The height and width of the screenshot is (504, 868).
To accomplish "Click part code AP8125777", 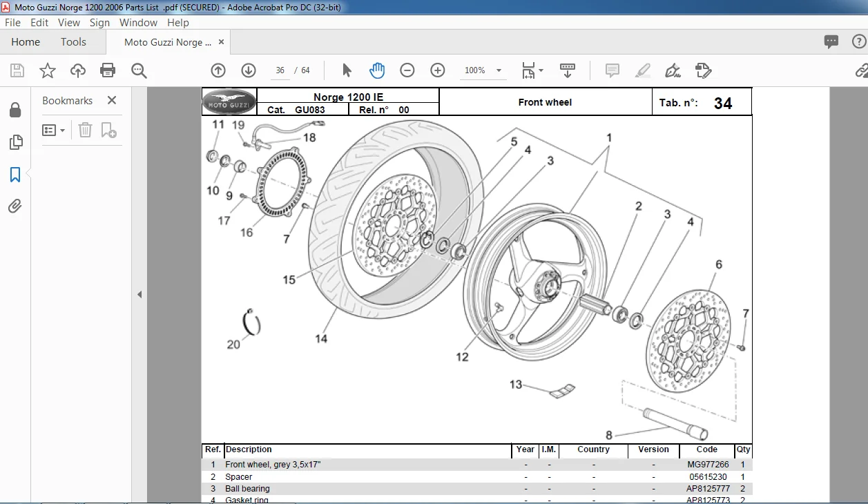I will (x=708, y=489).
